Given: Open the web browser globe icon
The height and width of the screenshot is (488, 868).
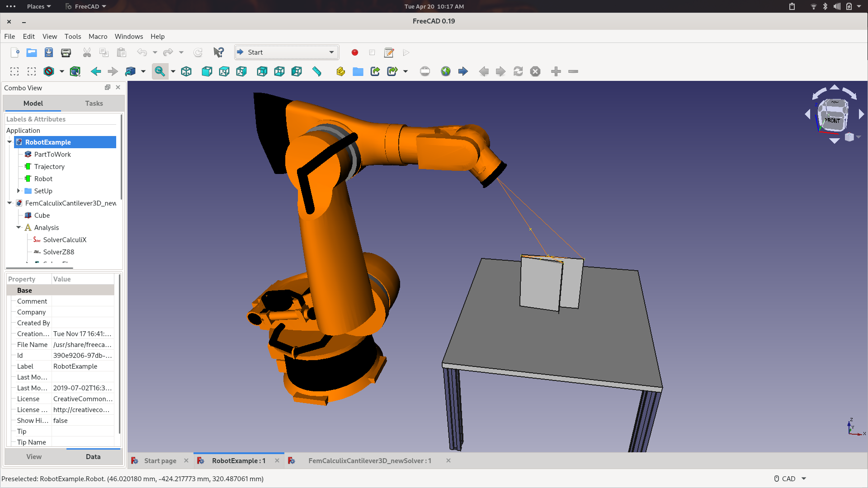Looking at the screenshot, I should (x=446, y=71).
